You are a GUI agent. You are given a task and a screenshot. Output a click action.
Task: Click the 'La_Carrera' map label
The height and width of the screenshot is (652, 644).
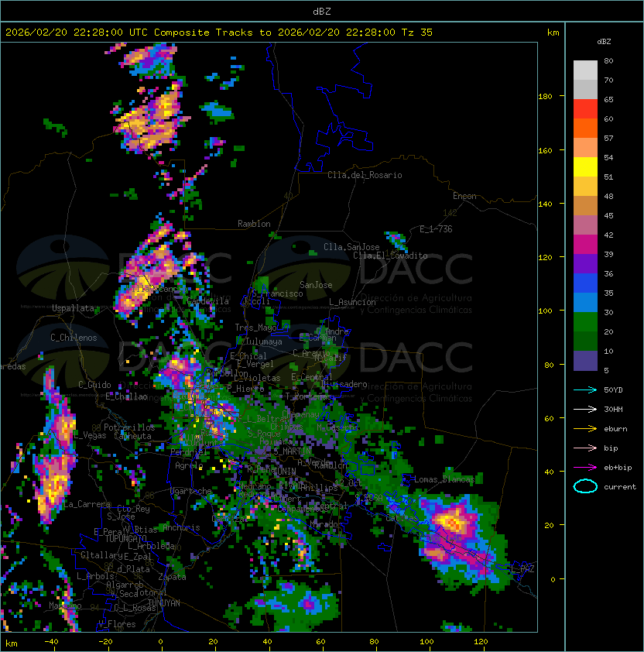(x=87, y=504)
